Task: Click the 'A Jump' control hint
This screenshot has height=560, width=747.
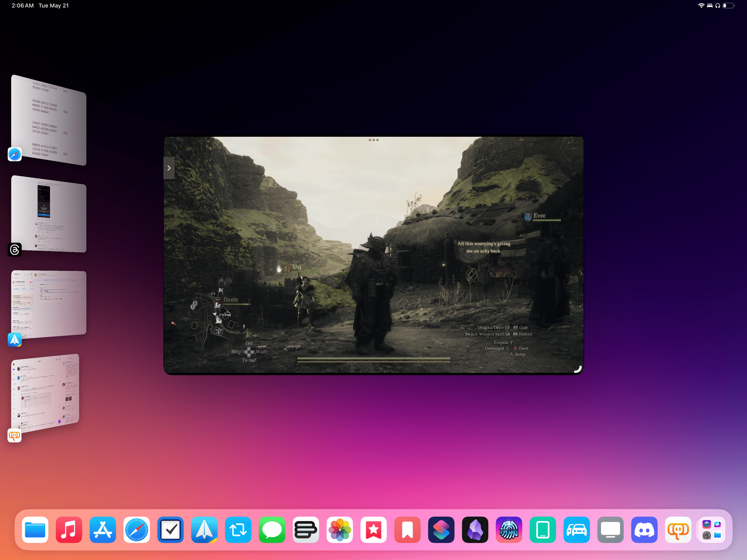Action: [x=518, y=354]
